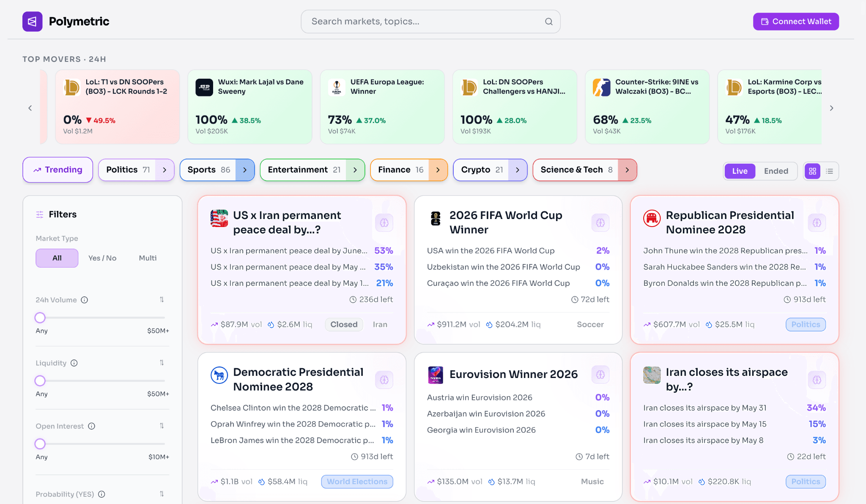The image size is (866, 504).
Task: Open the Trending tab
Action: (58, 170)
